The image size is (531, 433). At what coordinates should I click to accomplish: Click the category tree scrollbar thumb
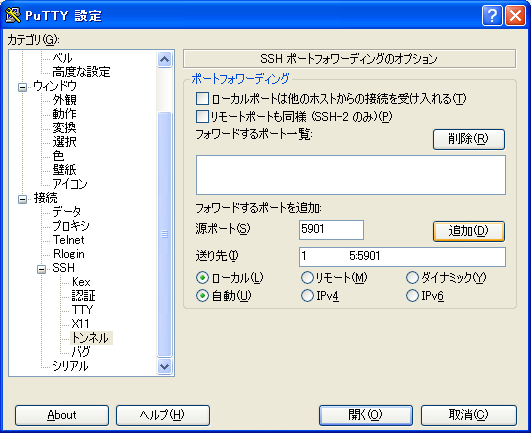tap(165, 234)
